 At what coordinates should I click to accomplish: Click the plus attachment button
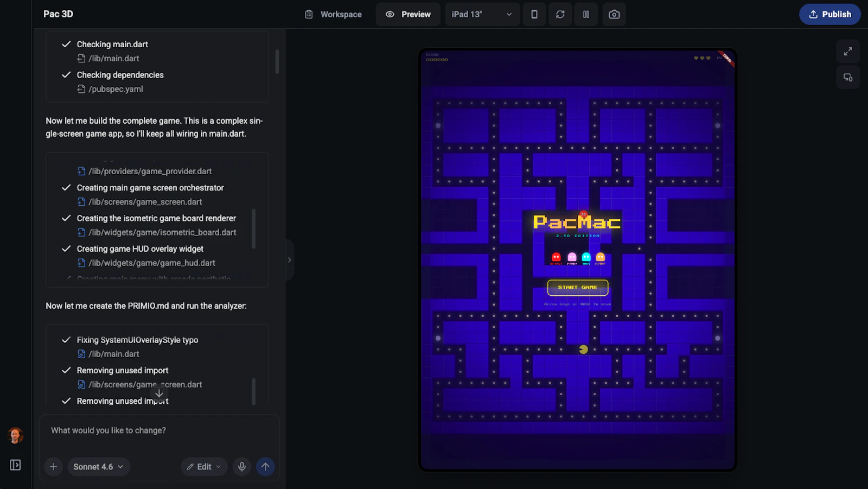point(53,467)
